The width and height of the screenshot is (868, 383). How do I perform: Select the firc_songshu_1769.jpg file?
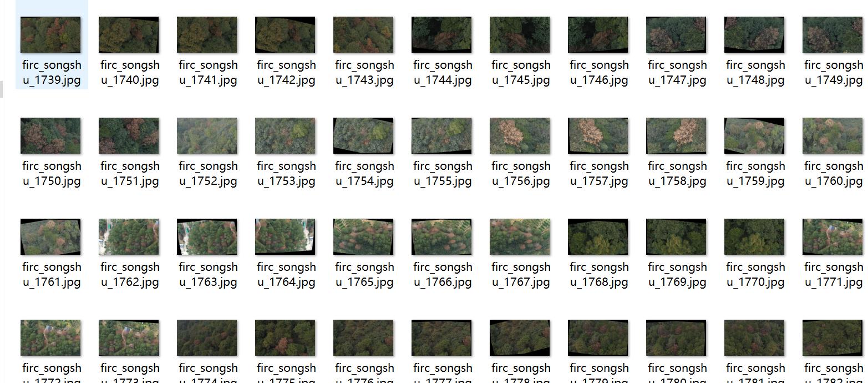pos(676,236)
